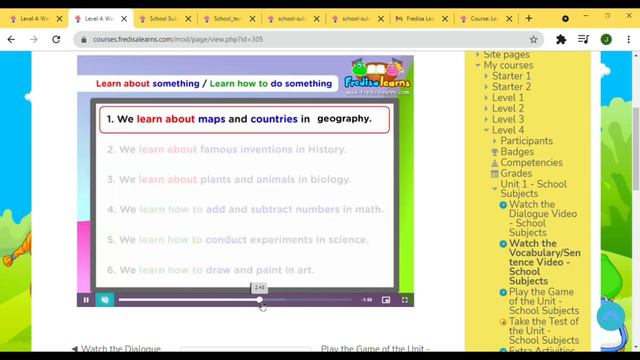Open the green profile avatar menu
640x360 pixels.
(606, 40)
